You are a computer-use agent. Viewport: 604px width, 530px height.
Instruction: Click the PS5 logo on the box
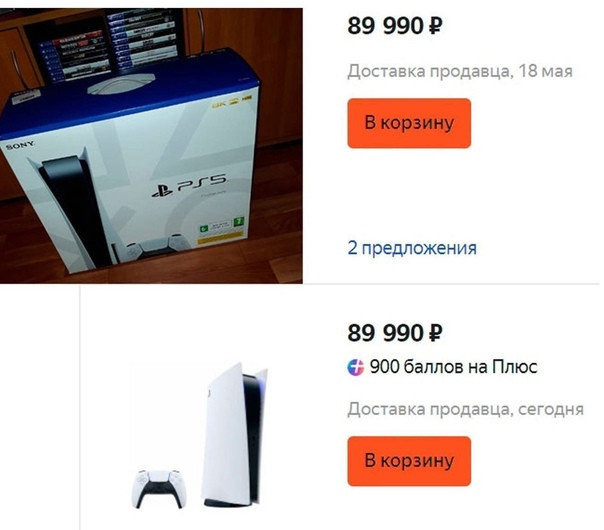(x=190, y=185)
